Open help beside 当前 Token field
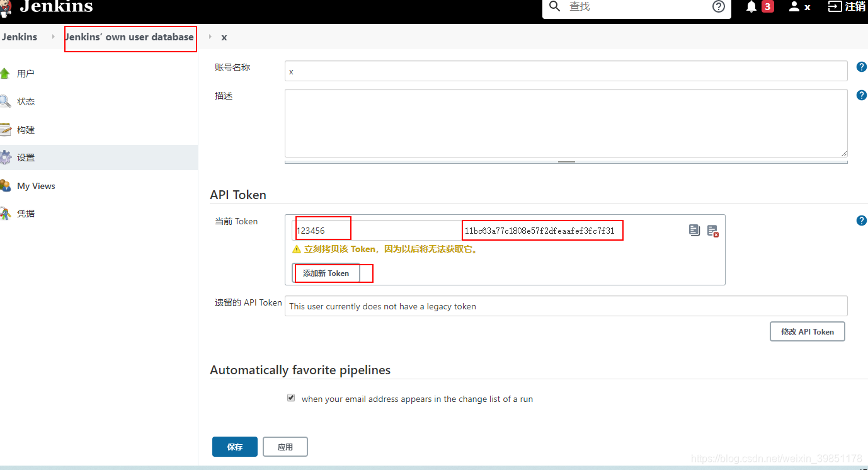 tap(861, 221)
